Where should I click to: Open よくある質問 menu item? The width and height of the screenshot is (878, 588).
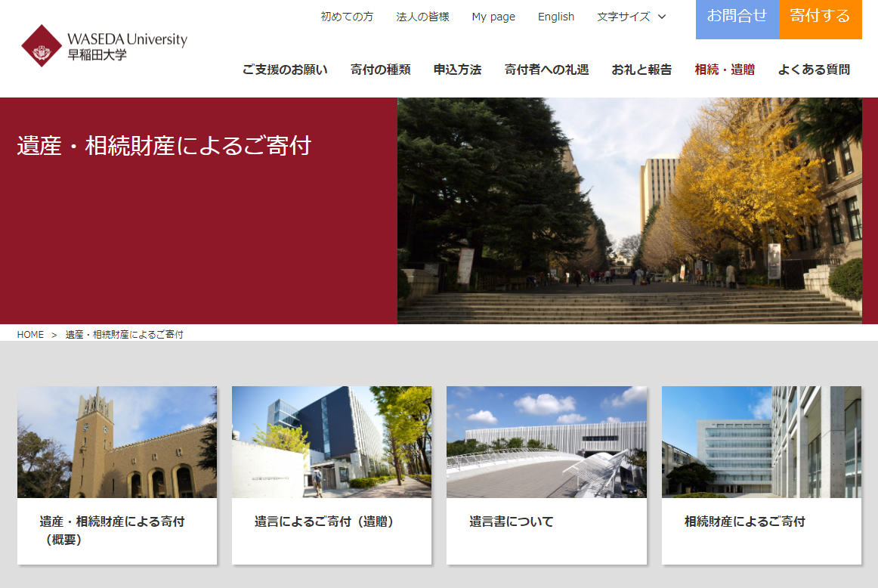[x=814, y=70]
